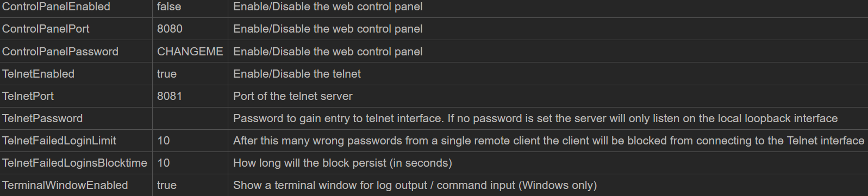
Task: Select the TelnetFailedLoginsBlocktime setting name
Action: point(74,163)
